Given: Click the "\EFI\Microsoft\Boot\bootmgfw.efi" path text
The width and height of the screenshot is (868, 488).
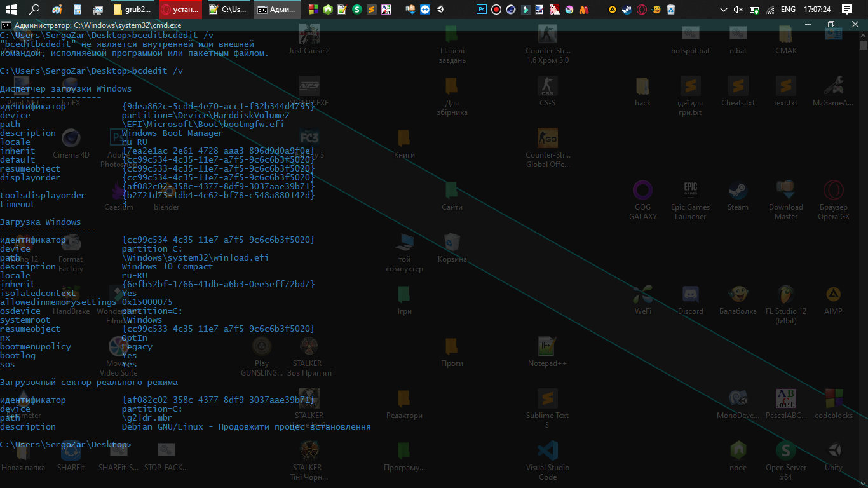Looking at the screenshot, I should point(203,125).
